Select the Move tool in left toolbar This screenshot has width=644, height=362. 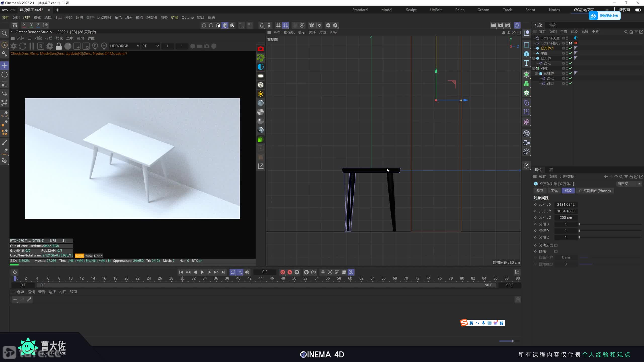(5, 66)
